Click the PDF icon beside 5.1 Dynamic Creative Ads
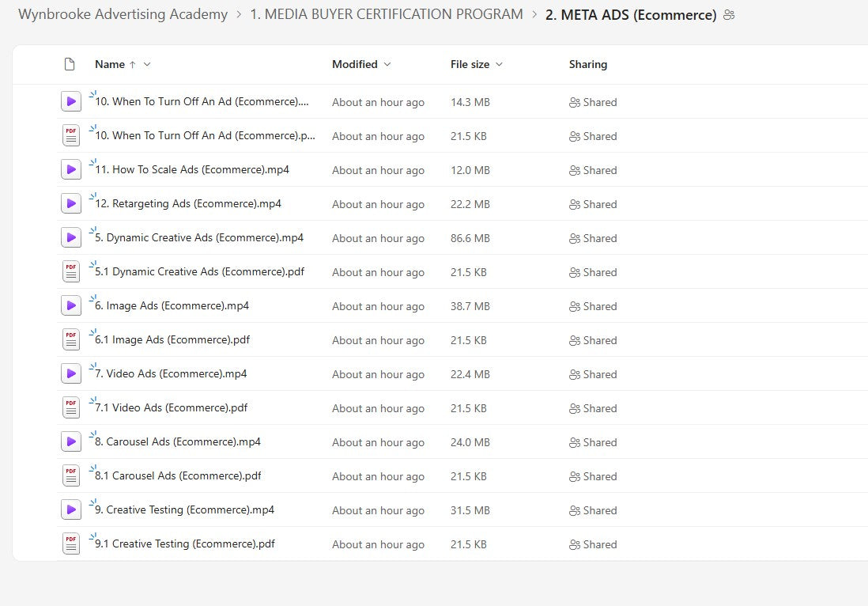Screen dimensions: 868x606 click(71, 271)
